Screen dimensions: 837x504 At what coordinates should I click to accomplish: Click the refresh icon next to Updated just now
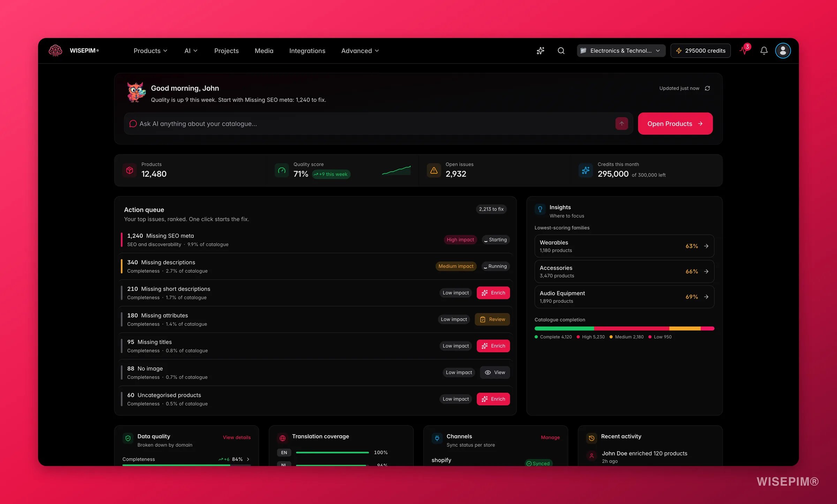[x=707, y=88]
